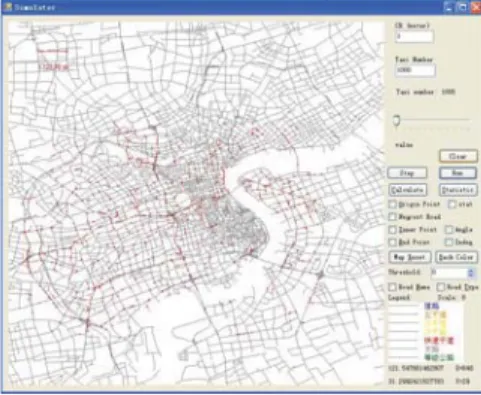Click the latitude readout starting with 31
This screenshot has height=395, width=481.
click(x=416, y=381)
